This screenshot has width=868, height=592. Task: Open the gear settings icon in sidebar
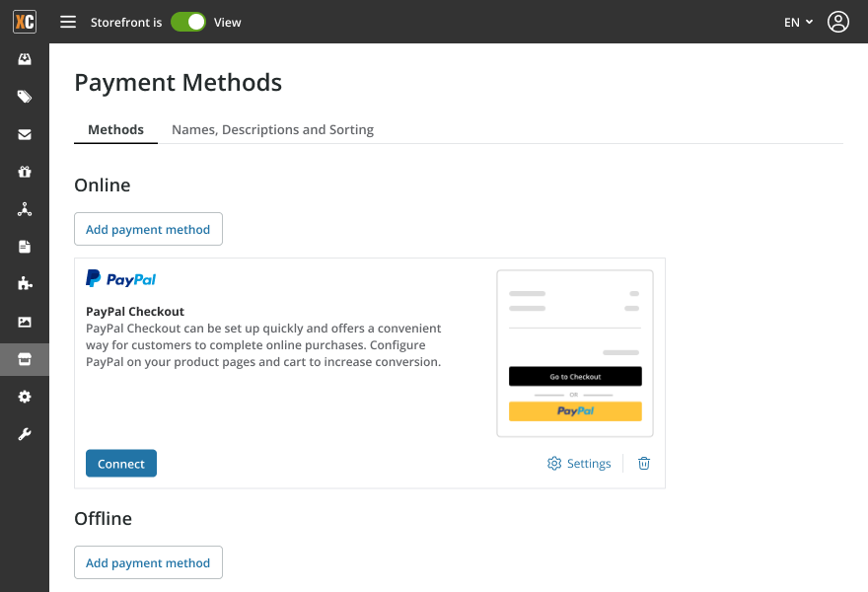pyautogui.click(x=25, y=397)
